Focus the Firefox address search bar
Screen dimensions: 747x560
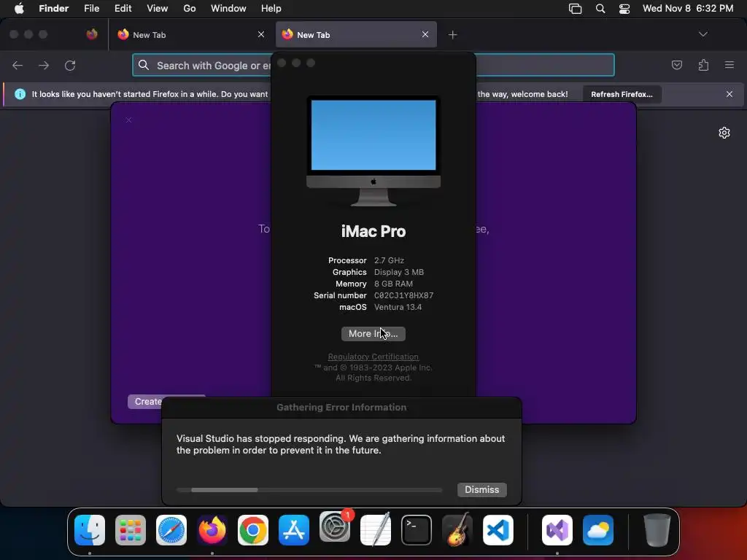pyautogui.click(x=373, y=65)
